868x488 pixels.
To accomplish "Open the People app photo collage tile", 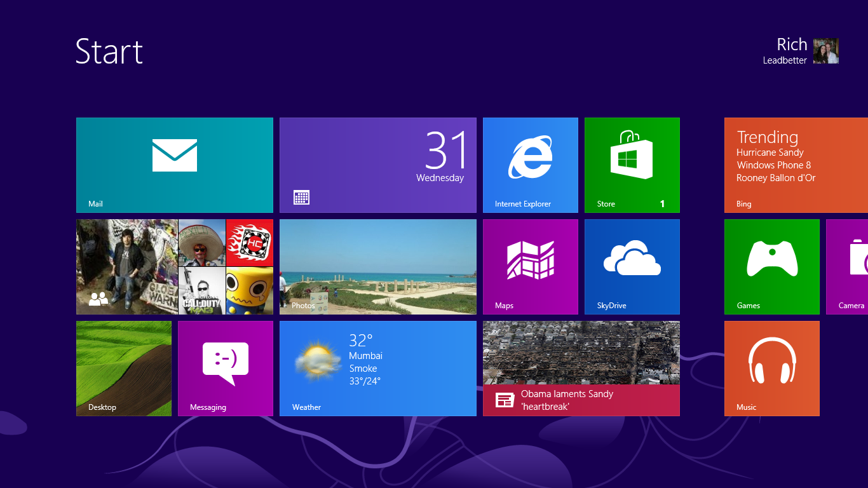I will click(x=174, y=266).
